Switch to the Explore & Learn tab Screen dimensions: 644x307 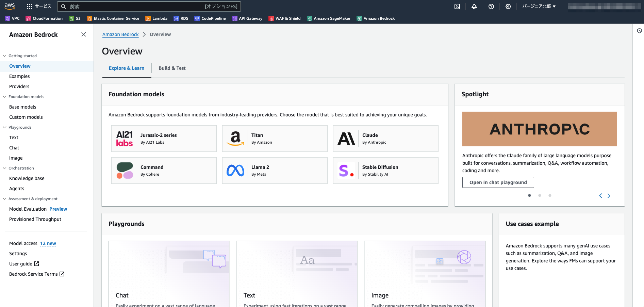127,68
